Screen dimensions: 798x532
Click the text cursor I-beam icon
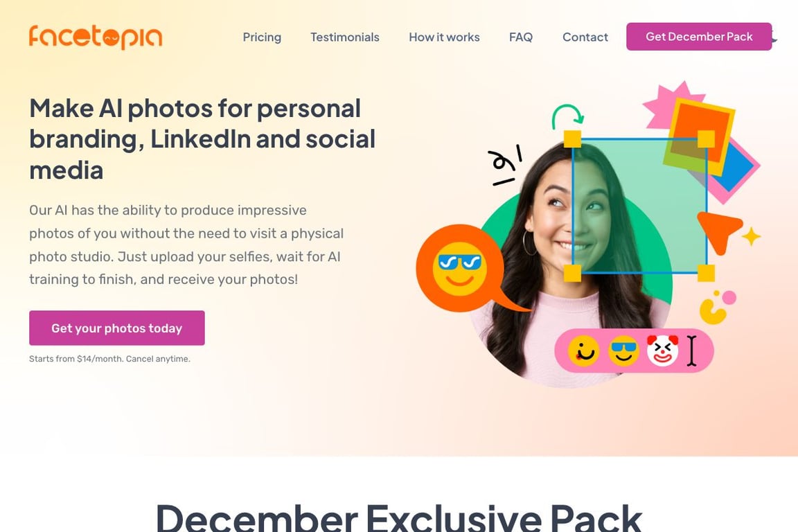691,351
